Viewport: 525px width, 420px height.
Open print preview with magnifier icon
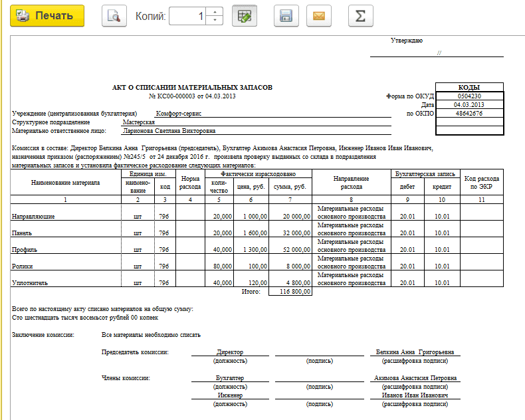[x=114, y=16]
